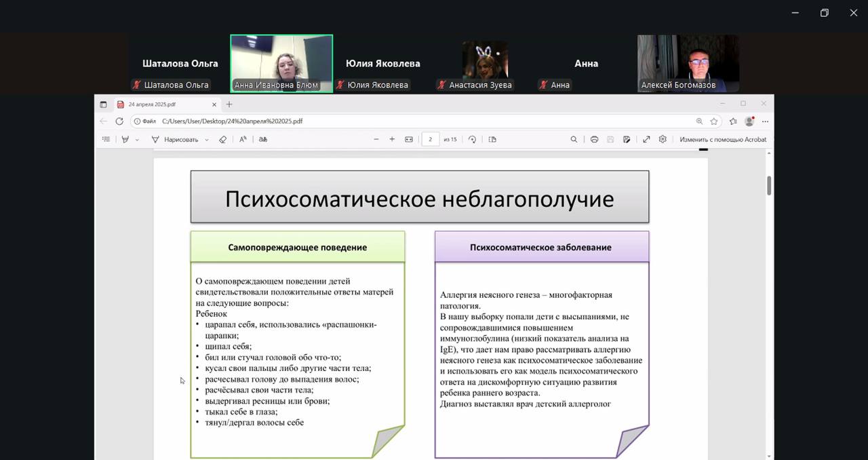Open PDF search with magnifier icon
The image size is (868, 460).
pos(574,139)
